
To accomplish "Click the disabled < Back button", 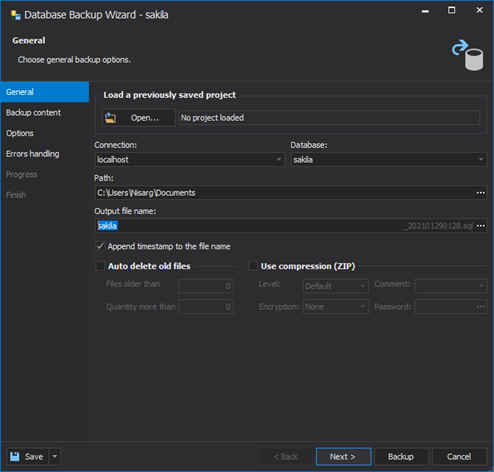I will (286, 456).
